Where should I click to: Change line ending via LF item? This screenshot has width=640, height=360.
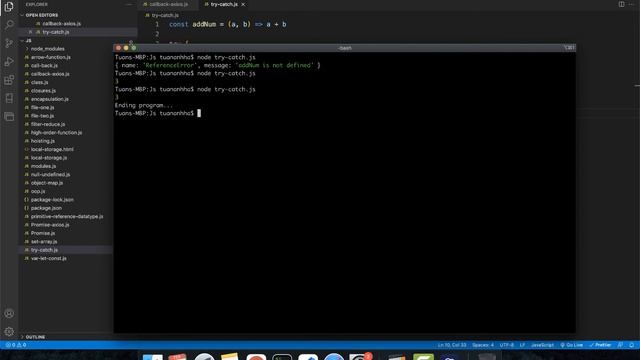point(522,345)
